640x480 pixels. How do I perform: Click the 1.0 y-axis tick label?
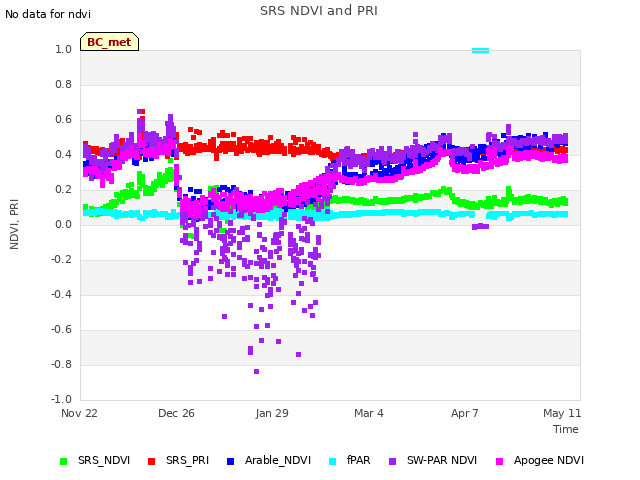pos(63,49)
